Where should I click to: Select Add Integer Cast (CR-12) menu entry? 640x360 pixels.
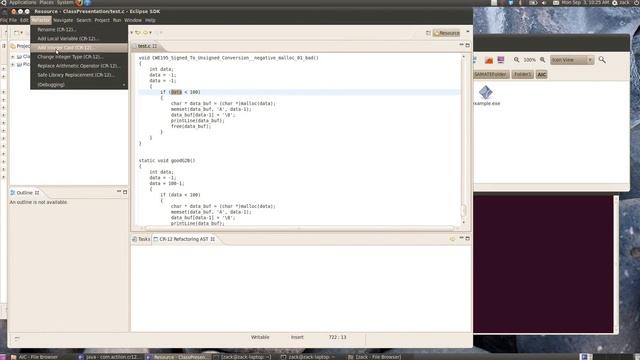pos(79,48)
